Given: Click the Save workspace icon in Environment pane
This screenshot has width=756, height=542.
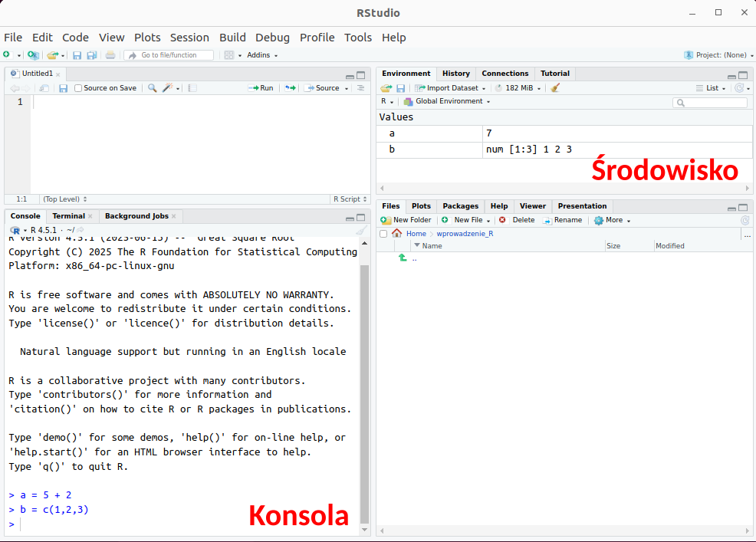Looking at the screenshot, I should pos(401,88).
